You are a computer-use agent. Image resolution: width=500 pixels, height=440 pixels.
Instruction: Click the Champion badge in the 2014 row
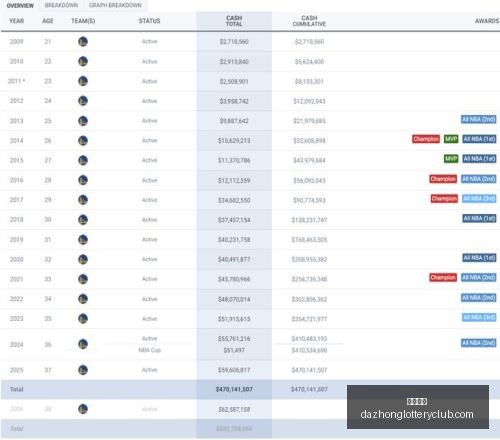point(426,139)
